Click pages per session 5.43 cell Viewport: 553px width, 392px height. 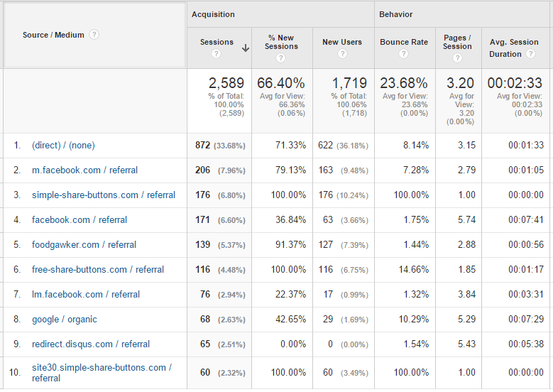pyautogui.click(x=466, y=344)
